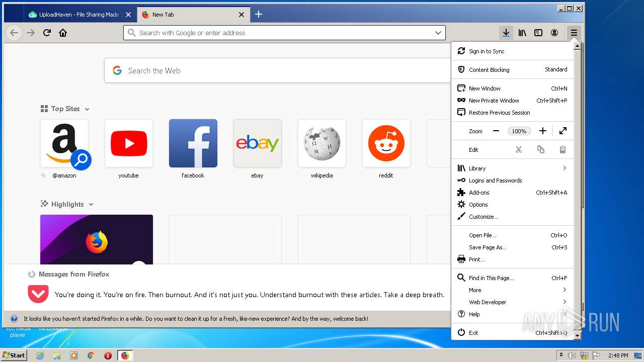The height and width of the screenshot is (362, 644).
Task: Open Logins and Passwords
Action: [512, 180]
